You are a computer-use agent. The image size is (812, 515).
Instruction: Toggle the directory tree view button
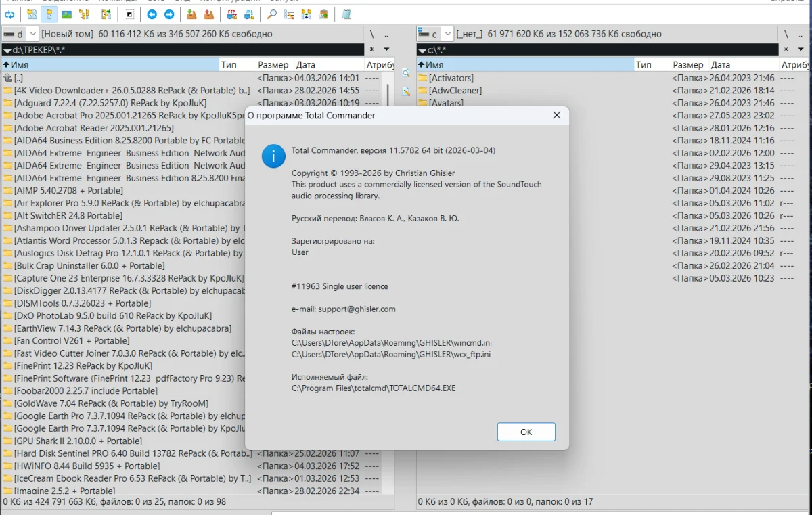(84, 14)
